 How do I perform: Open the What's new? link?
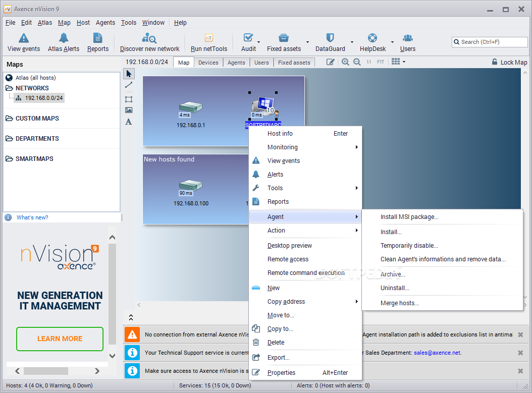[x=32, y=217]
